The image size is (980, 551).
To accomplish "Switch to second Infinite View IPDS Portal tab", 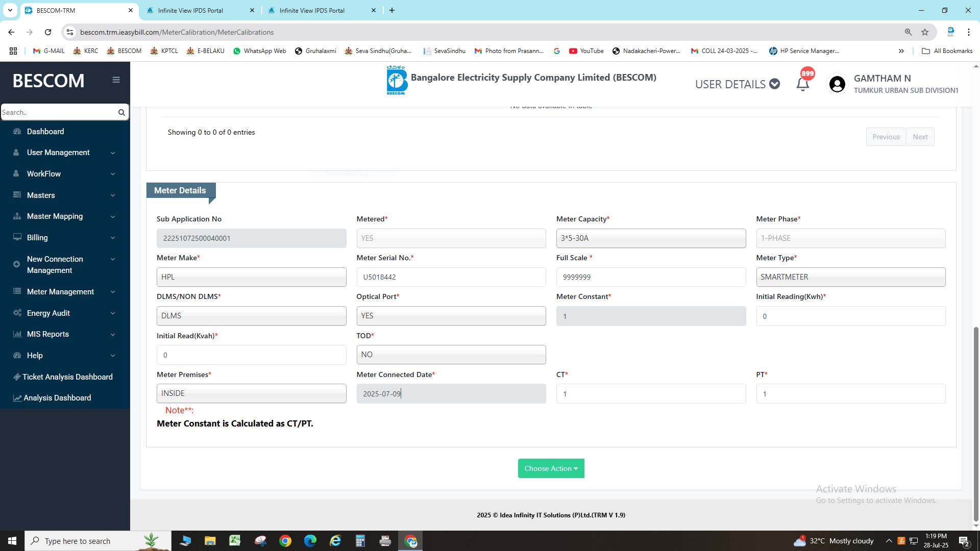I will click(312, 10).
